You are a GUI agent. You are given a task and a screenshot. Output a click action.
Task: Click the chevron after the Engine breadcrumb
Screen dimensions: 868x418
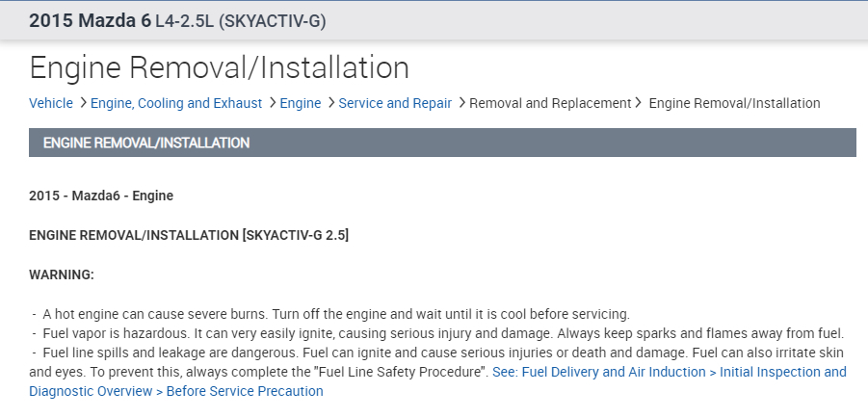pos(331,103)
